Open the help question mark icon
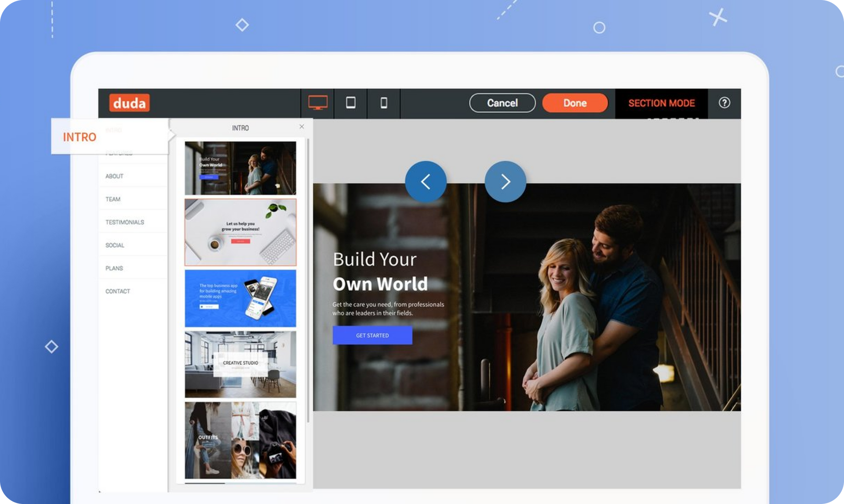 click(724, 103)
